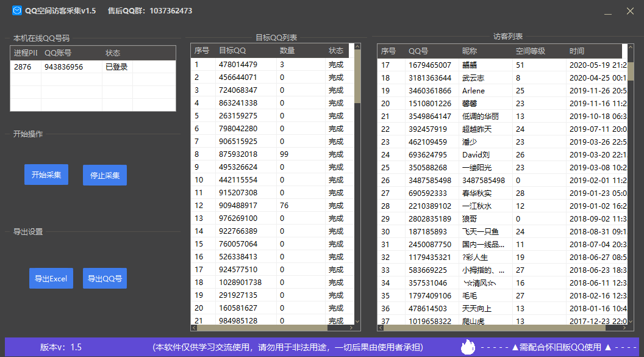Sort visitor list by 空间等级 header
The height and width of the screenshot is (357, 644).
[x=530, y=51]
